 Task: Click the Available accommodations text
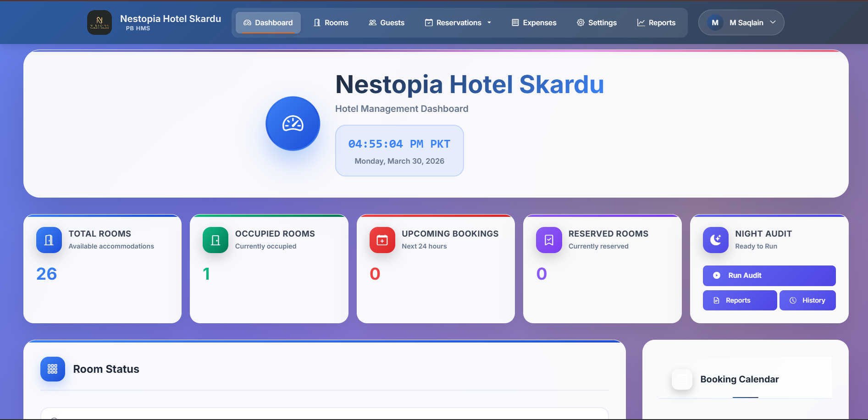[111, 246]
